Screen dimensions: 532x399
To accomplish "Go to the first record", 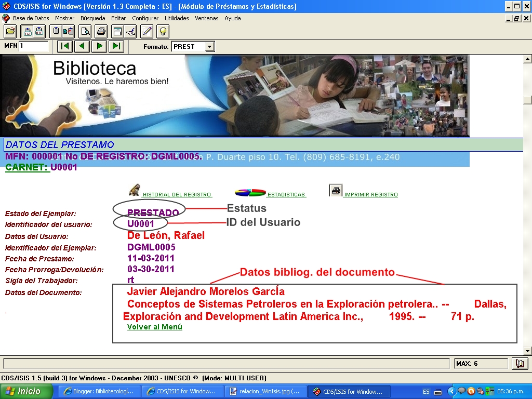I will pos(65,46).
